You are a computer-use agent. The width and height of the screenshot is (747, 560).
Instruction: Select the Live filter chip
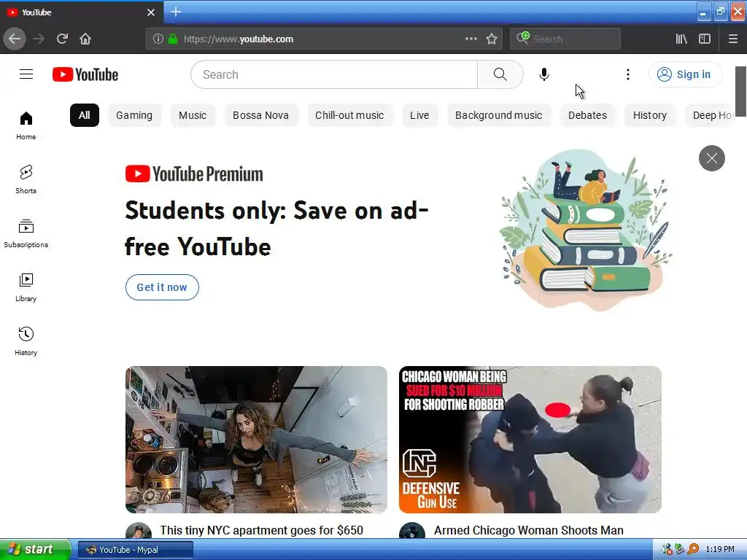click(x=419, y=115)
